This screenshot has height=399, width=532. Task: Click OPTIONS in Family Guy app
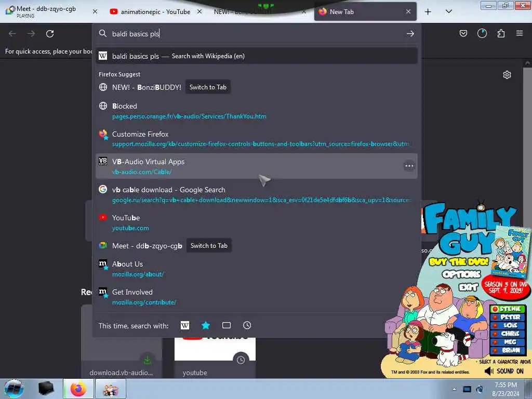461,274
